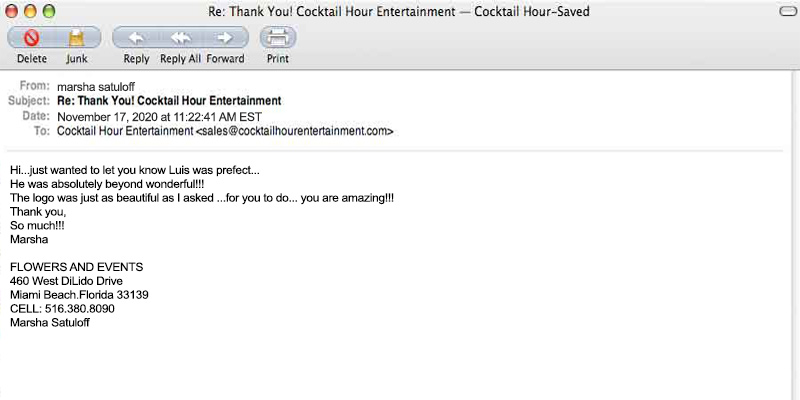Close the email window with the red button
Viewport: 800px width, 400px height.
click(12, 11)
